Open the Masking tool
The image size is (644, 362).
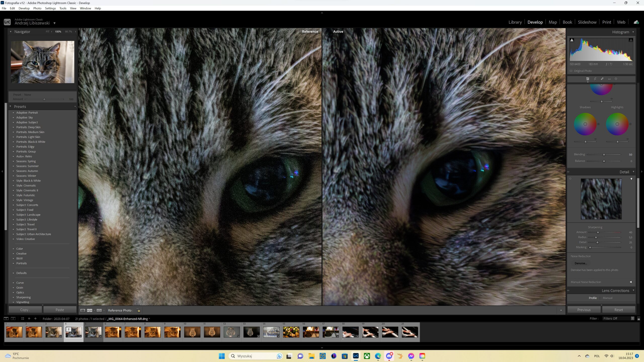(617, 79)
